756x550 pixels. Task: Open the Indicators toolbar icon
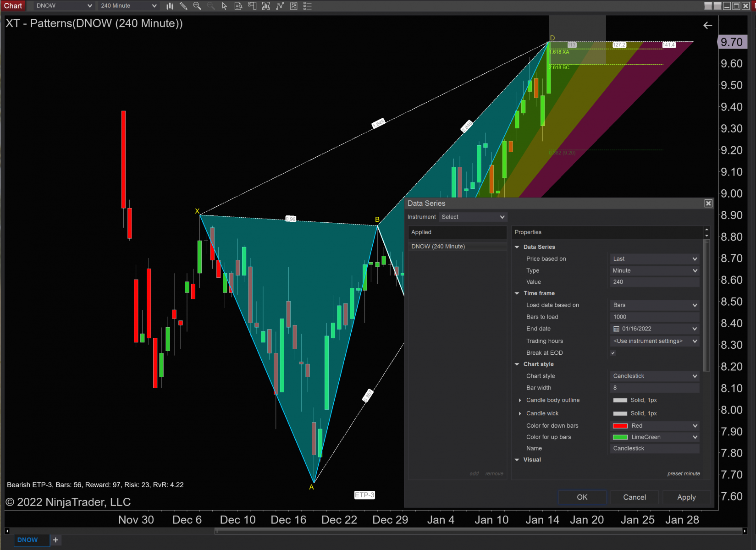(266, 6)
